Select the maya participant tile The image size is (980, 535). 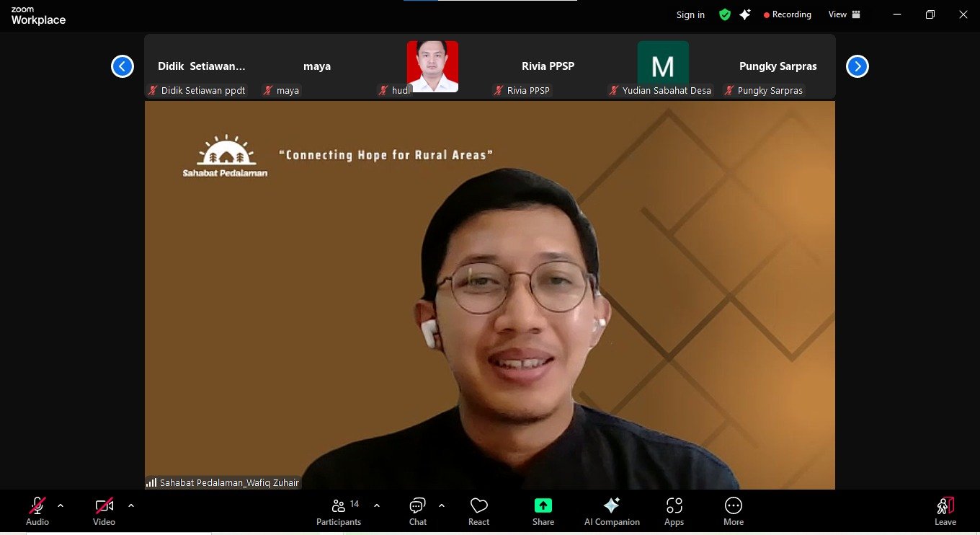317,66
